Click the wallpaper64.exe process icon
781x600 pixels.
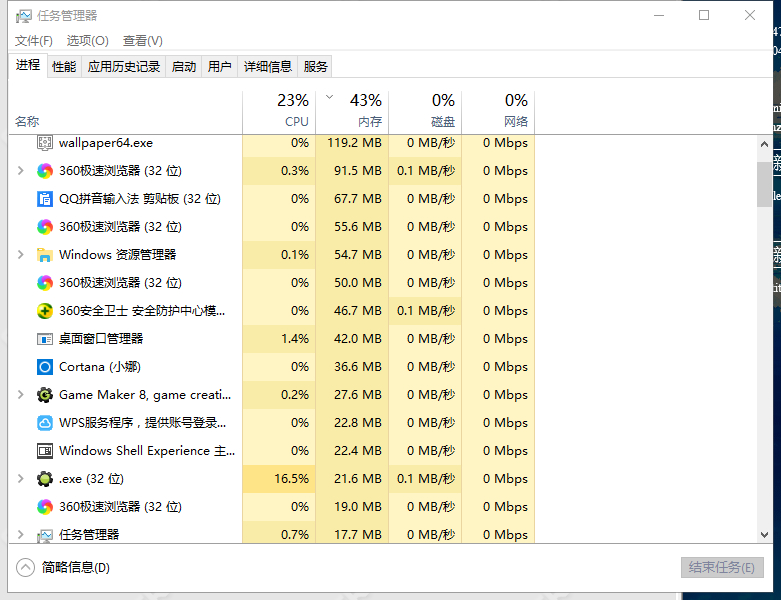(x=45, y=143)
